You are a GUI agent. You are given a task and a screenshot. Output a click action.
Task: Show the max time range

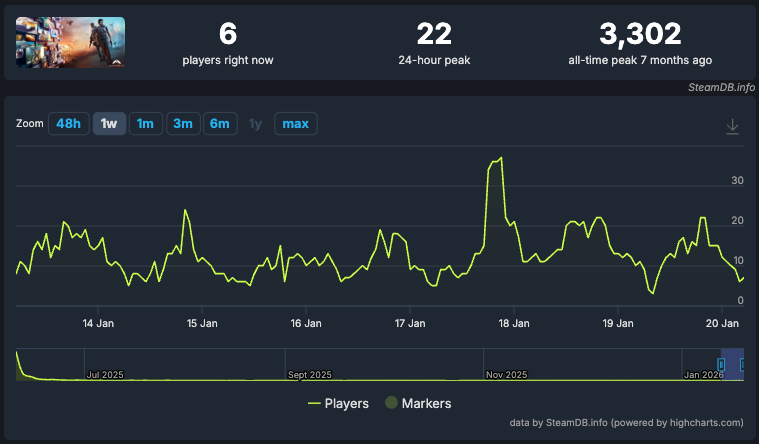coord(295,124)
